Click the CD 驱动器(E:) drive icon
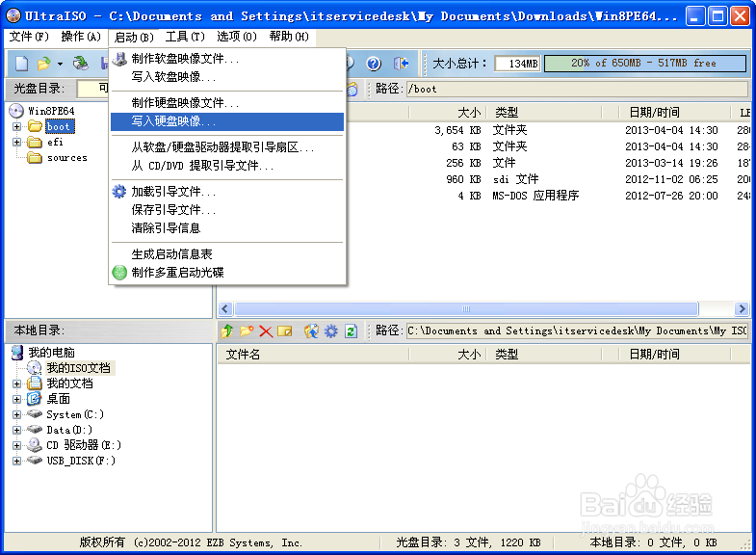The height and width of the screenshot is (555, 756). pos(35,444)
